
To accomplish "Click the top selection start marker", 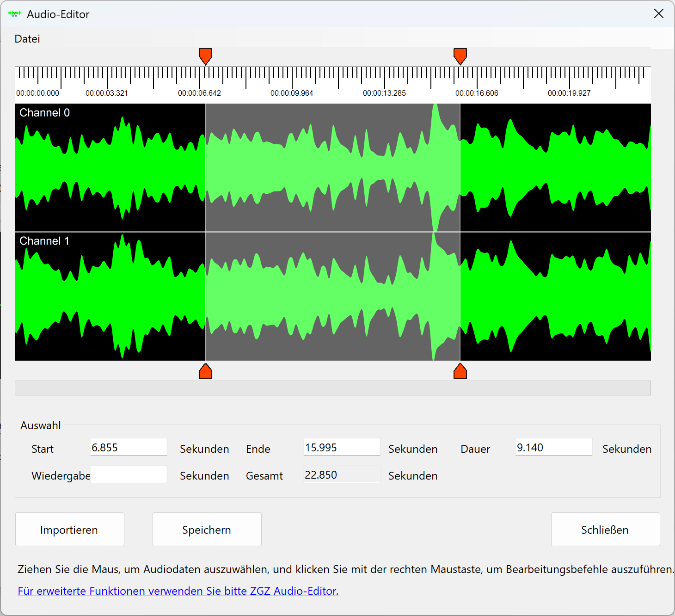I will (x=205, y=56).
